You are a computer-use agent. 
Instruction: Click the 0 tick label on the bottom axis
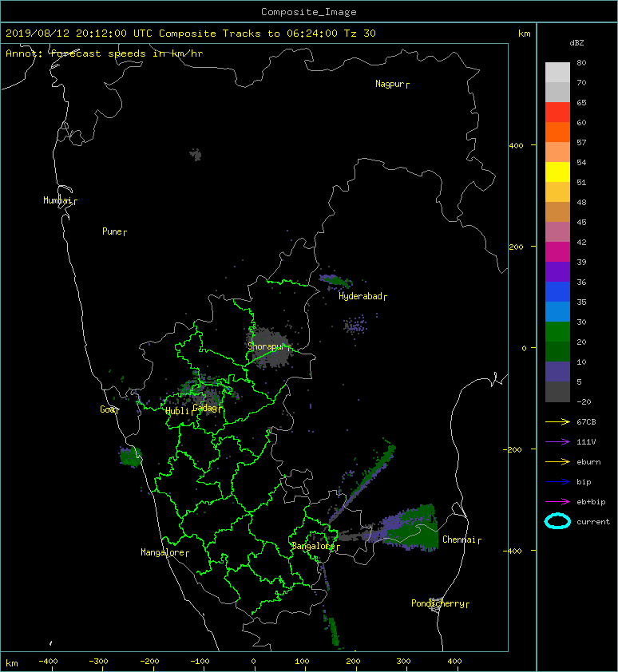tap(253, 662)
